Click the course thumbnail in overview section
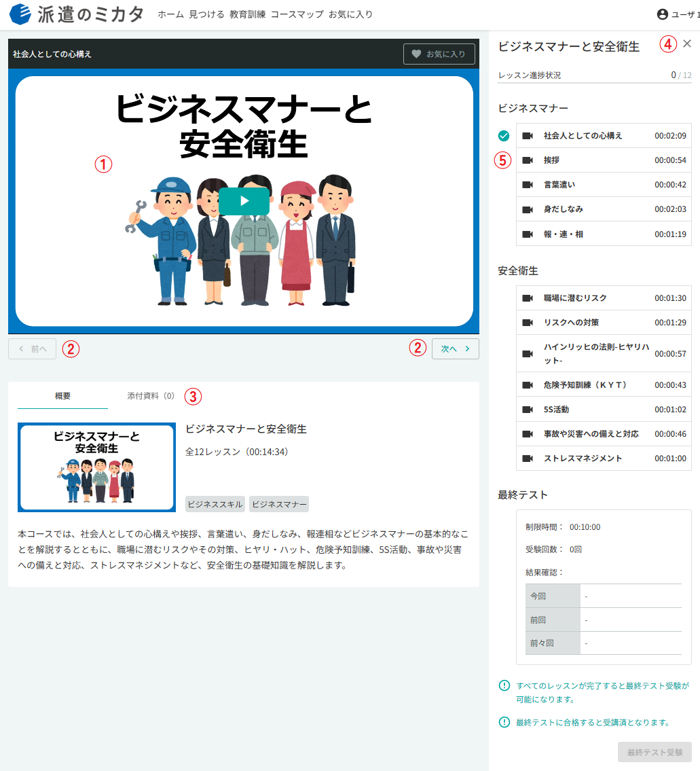This screenshot has height=771, width=700. (x=97, y=467)
